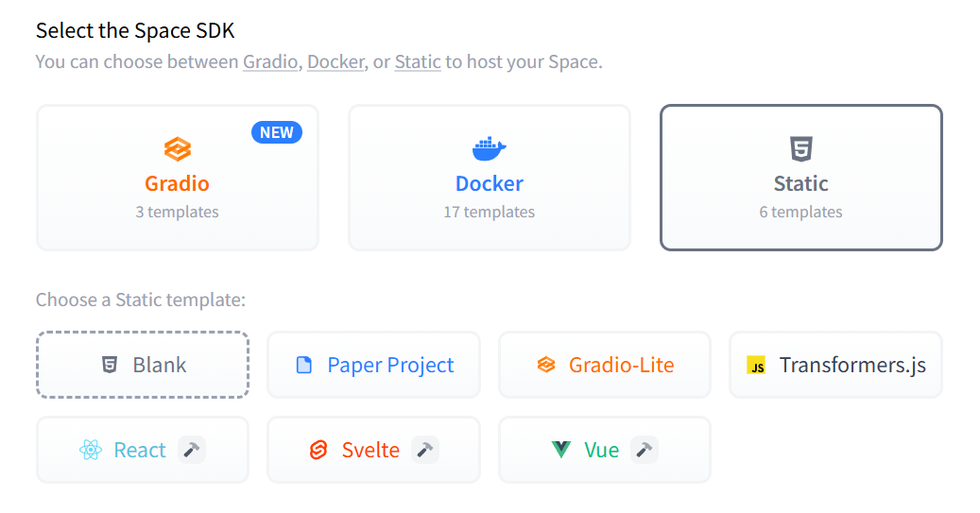Image resolution: width=980 pixels, height=513 pixels.
Task: Select the Docker SDK card
Action: pyautogui.click(x=489, y=178)
